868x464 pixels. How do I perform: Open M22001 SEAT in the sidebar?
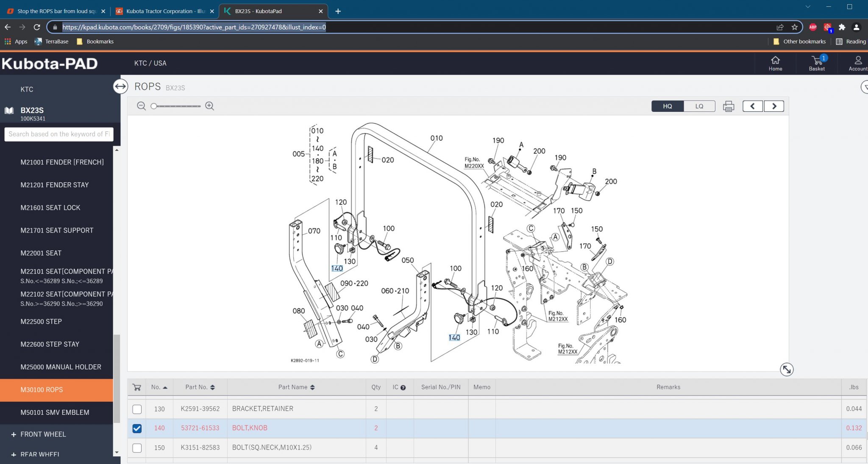(41, 253)
